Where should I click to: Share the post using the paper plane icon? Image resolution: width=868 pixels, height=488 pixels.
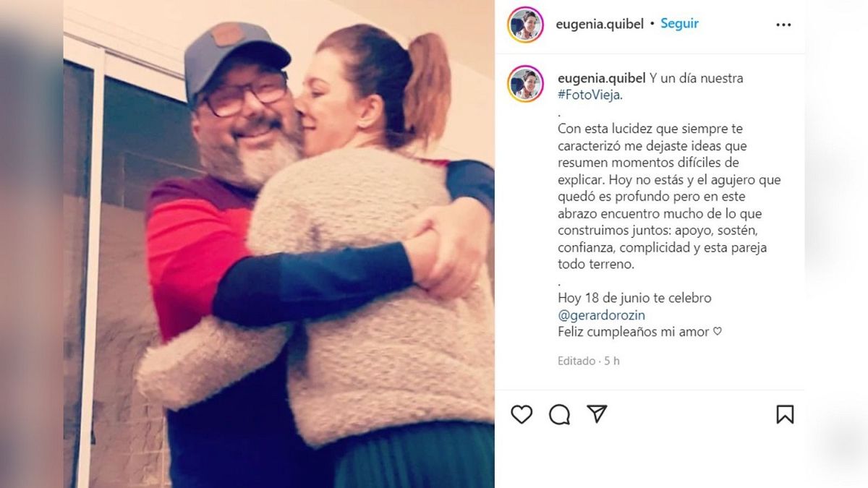tap(597, 414)
